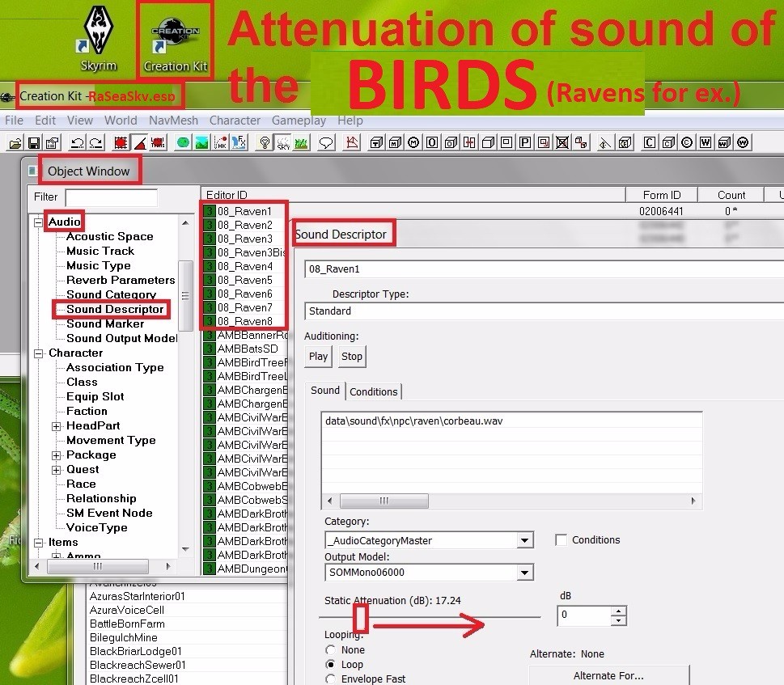Select the Loop radio button
Screen dimensions: 784x685
coord(329,665)
